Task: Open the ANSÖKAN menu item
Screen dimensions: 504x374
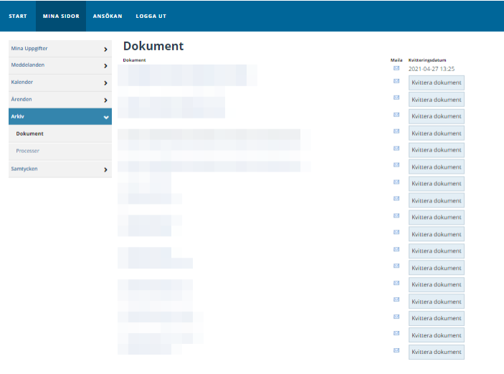Action: (x=107, y=16)
